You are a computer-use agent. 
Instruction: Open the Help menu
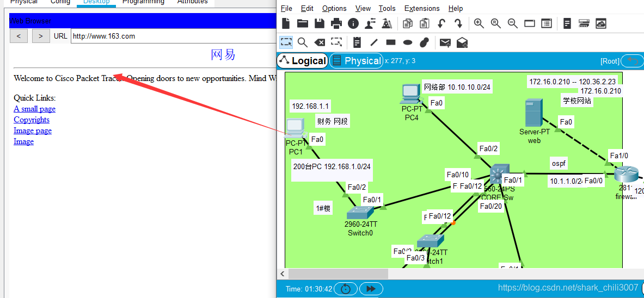(456, 8)
